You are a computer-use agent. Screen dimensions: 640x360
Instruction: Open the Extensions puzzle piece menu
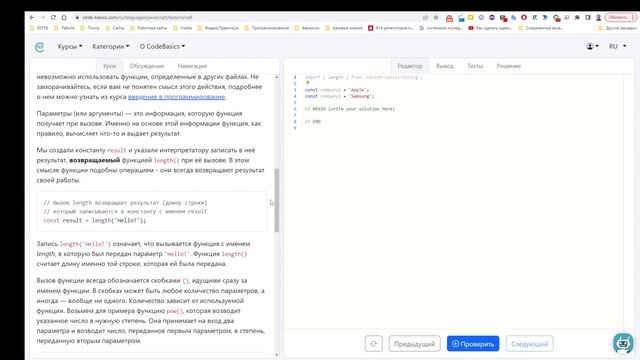click(577, 18)
